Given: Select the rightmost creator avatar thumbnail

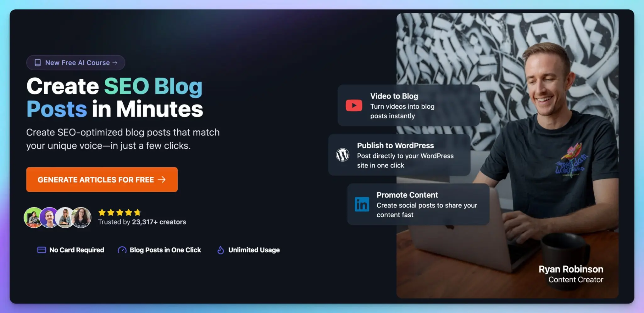Looking at the screenshot, I should coord(82,218).
